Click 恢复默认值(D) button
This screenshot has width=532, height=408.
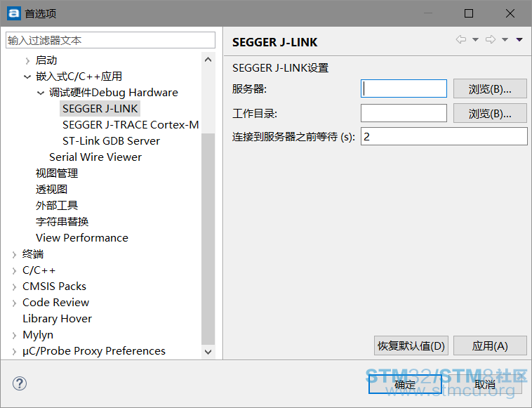pyautogui.click(x=411, y=346)
